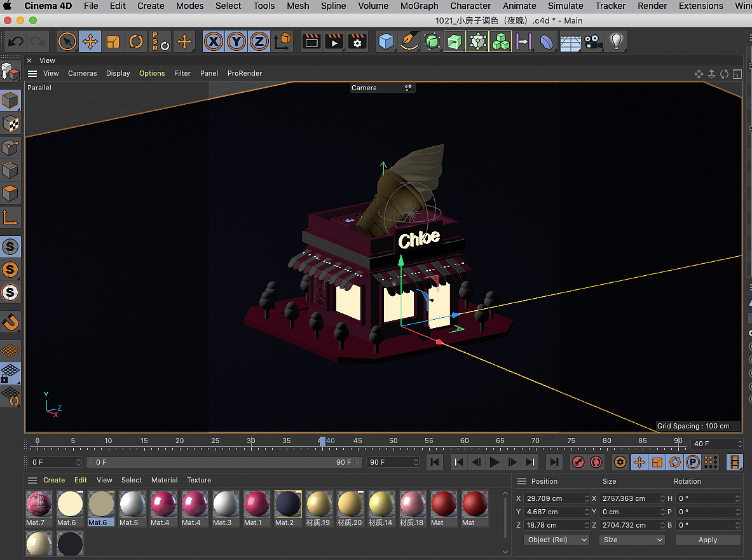Viewport: 752px width, 560px height.
Task: Switch to Texture mode
Action: pyautogui.click(x=11, y=124)
